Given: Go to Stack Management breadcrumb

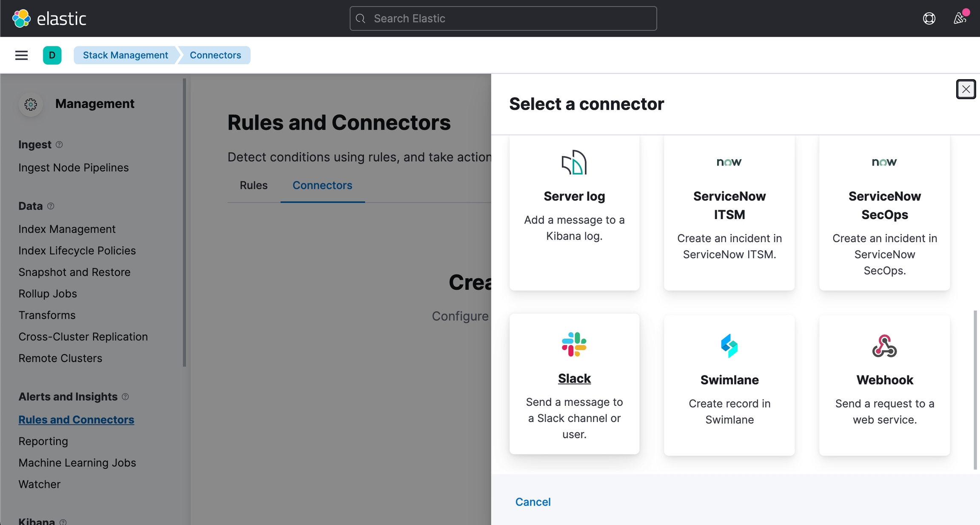Looking at the screenshot, I should point(125,55).
